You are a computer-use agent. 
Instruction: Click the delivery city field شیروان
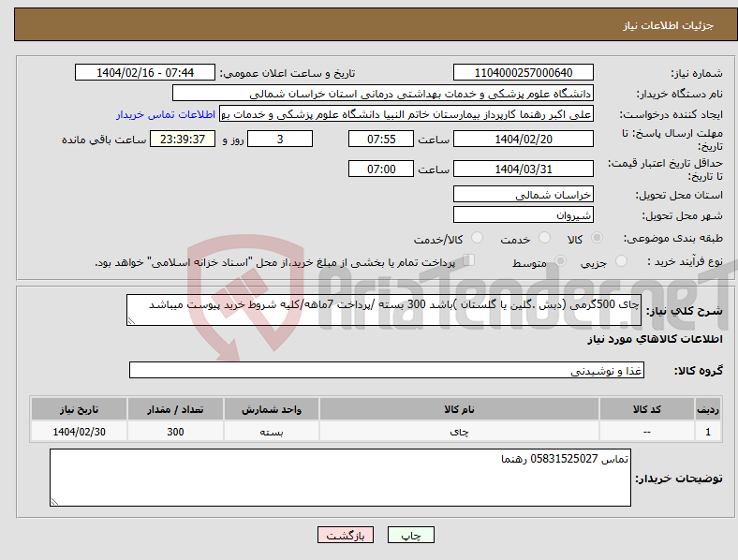point(523,214)
